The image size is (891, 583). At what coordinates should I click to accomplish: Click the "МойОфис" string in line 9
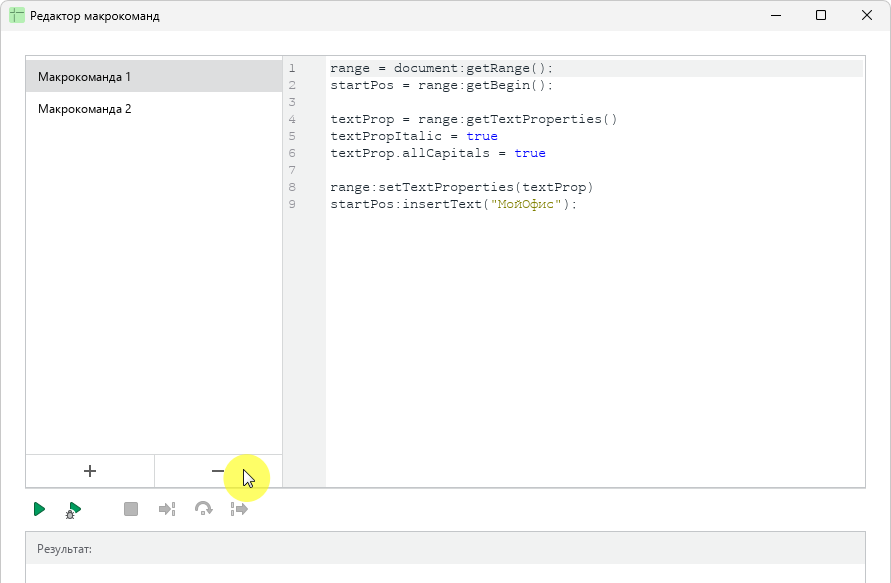coord(526,205)
